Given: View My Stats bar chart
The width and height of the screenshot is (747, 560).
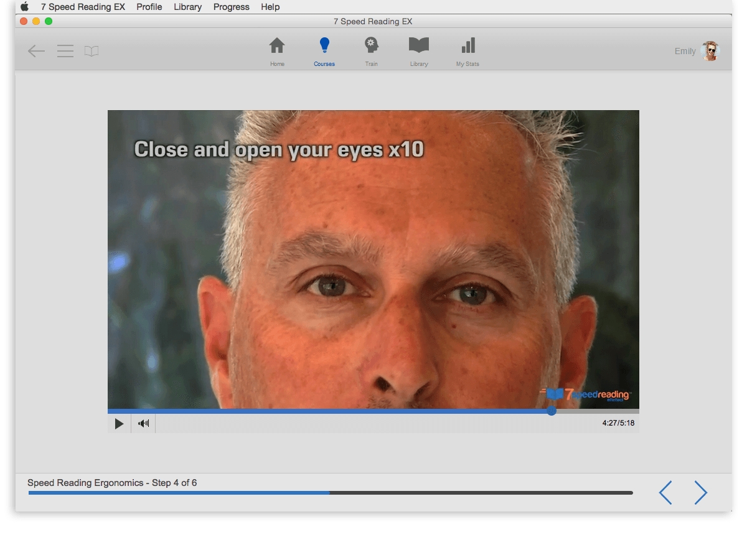Looking at the screenshot, I should tap(467, 51).
